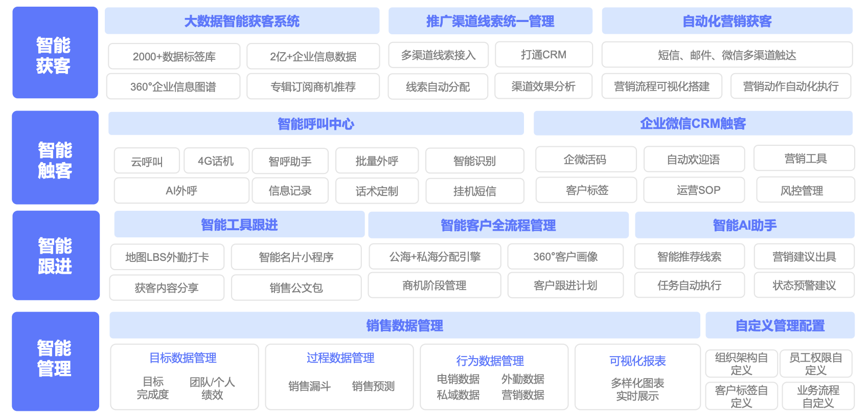Open the 销售数据管理 header bar

404,325
